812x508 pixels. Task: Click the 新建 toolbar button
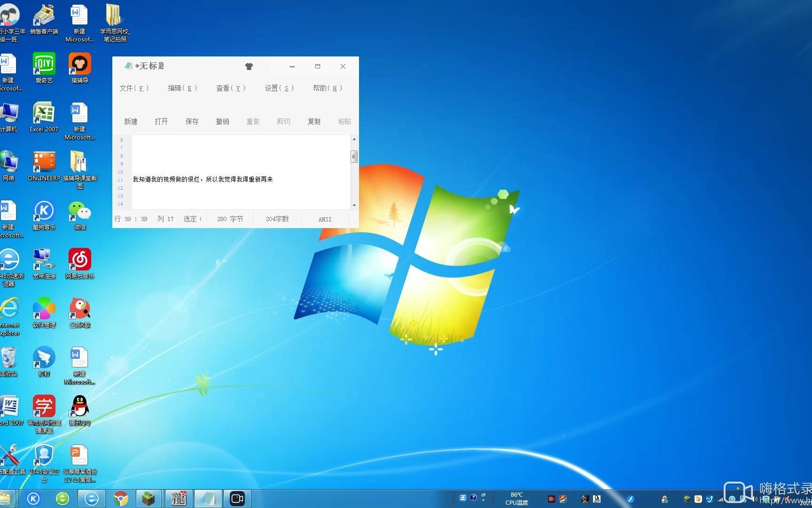[131, 121]
